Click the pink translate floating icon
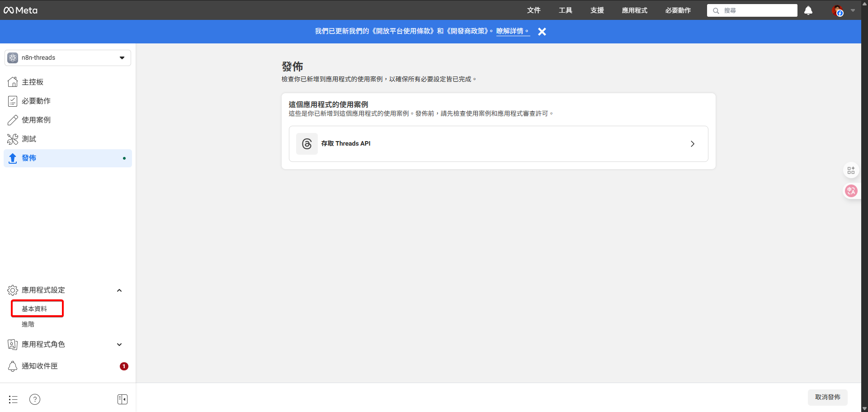 [851, 191]
